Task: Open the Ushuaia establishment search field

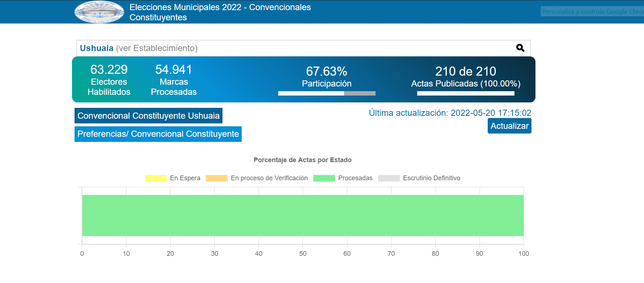Action: click(303, 48)
